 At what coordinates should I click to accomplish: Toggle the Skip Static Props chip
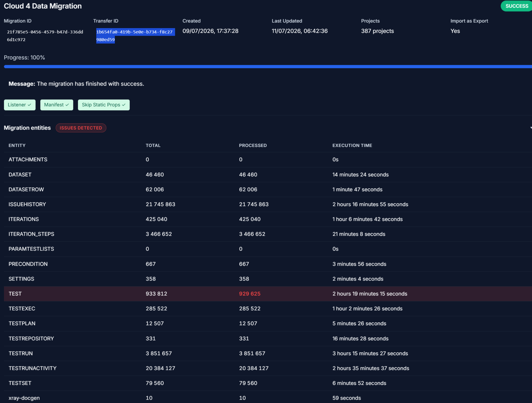coord(104,105)
